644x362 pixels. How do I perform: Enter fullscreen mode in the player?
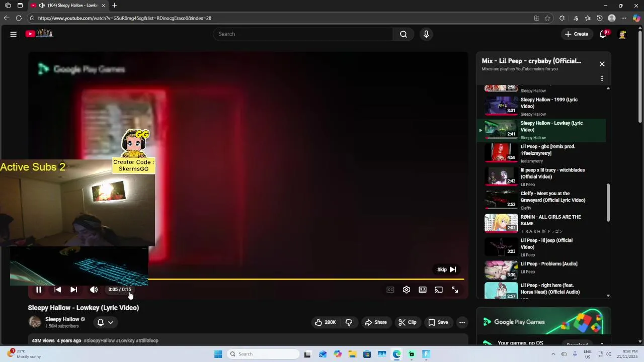pos(455,290)
